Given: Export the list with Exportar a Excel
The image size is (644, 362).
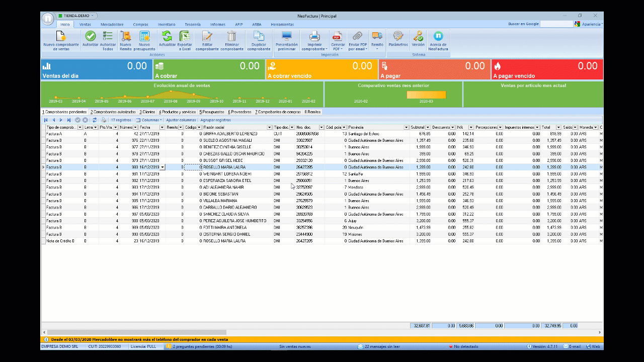Looking at the screenshot, I should (x=185, y=36).
